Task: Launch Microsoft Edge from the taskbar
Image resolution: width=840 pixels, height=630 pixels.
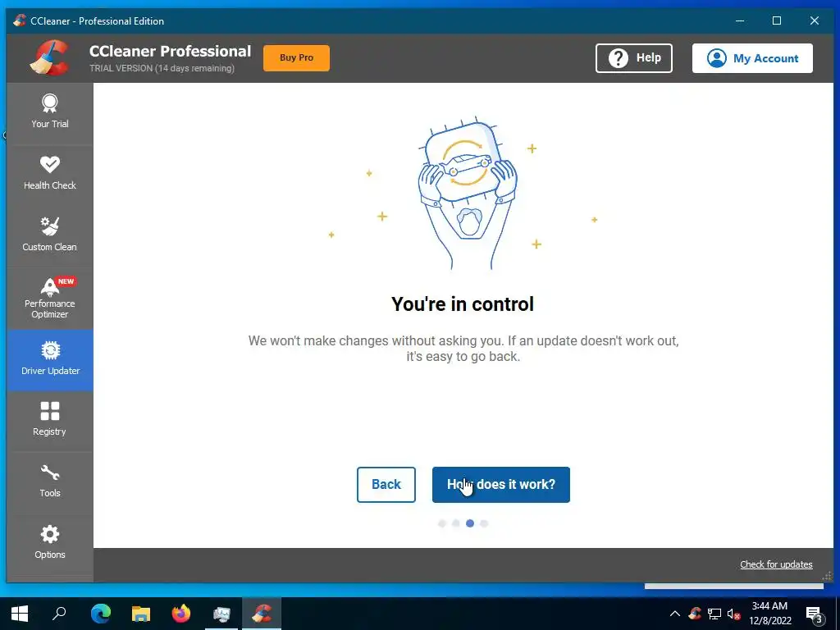Action: coord(101,614)
